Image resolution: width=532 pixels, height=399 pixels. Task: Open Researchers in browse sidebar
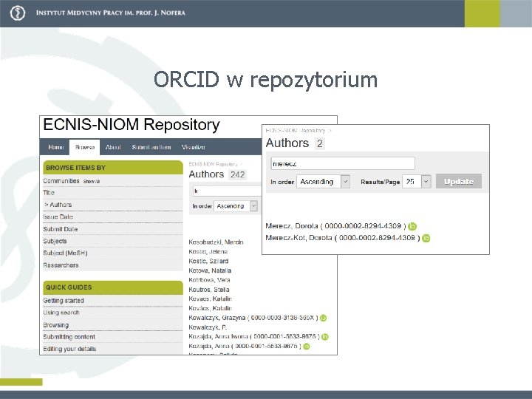(61, 265)
